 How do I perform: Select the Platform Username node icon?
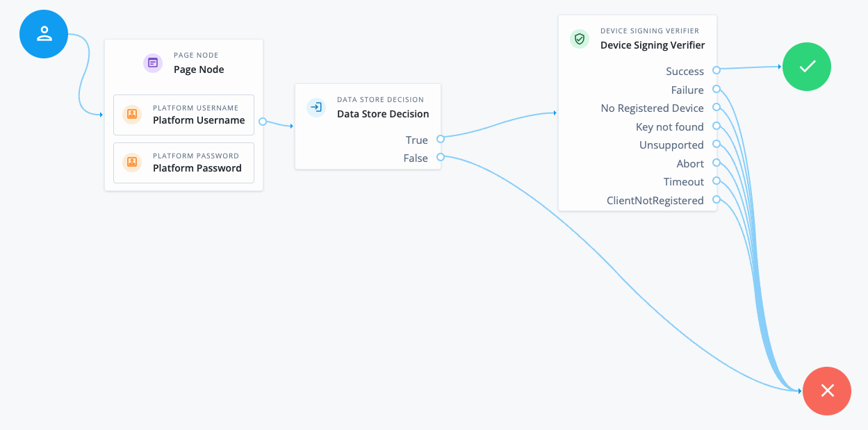click(x=131, y=114)
